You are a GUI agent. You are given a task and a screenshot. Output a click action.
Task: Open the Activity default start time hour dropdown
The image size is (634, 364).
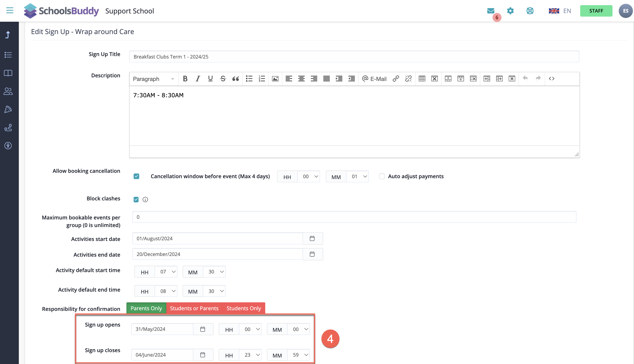[x=166, y=272]
